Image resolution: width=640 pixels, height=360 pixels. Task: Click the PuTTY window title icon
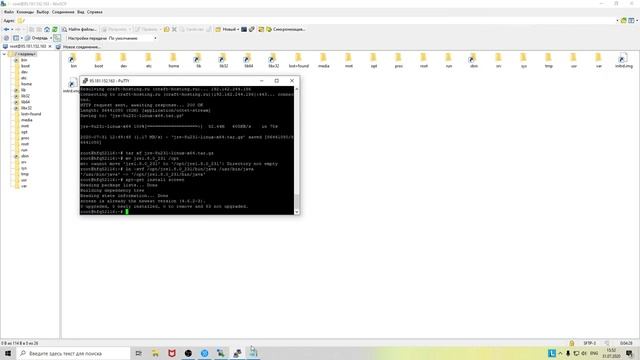[x=85, y=81]
